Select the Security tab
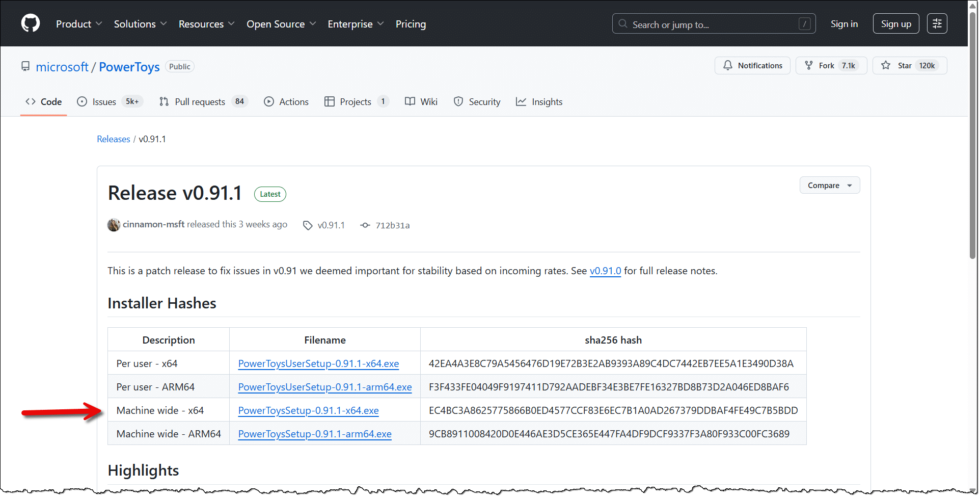This screenshot has height=498, width=980. pyautogui.click(x=477, y=102)
